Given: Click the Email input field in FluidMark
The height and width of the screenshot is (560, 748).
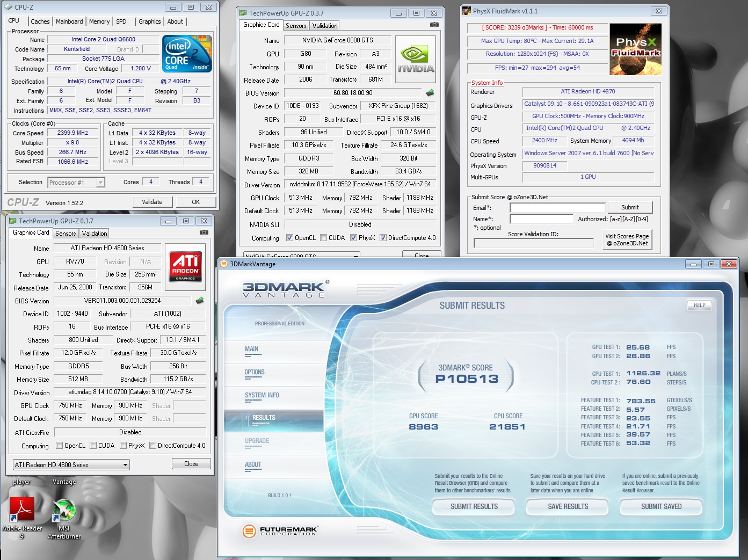Looking at the screenshot, I should point(557,208).
